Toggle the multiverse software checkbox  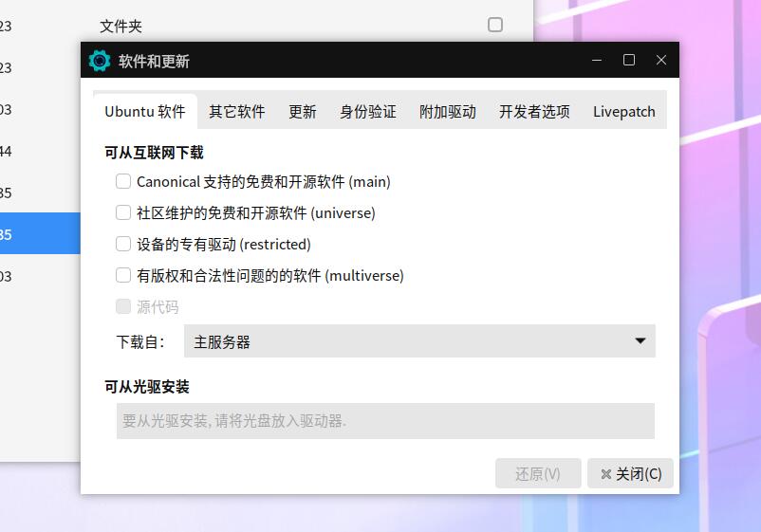coord(123,275)
